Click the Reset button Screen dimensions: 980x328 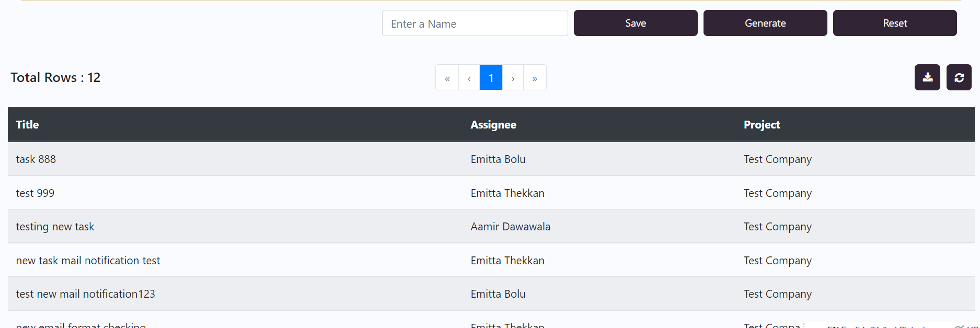pos(894,23)
